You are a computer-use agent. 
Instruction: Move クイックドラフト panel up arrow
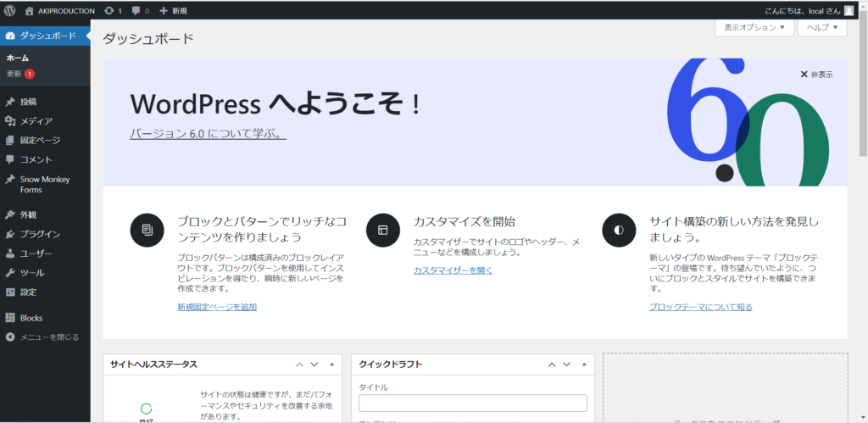(552, 365)
